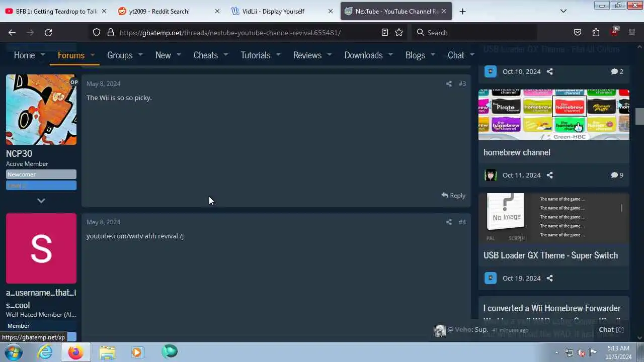This screenshot has width=644, height=362.
Task: Open the homebrew channel themes thumbnail
Action: point(553,115)
